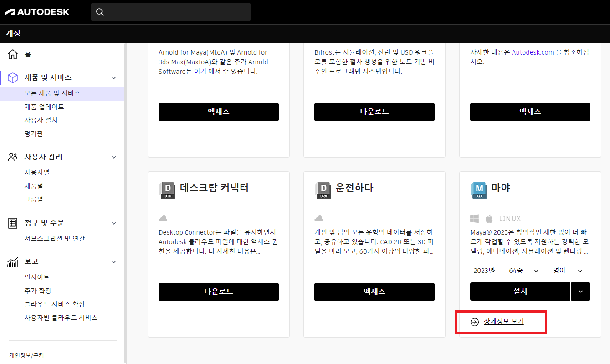Open 서브스크립션 및 연간
This screenshot has width=610, height=364.
pos(55,239)
